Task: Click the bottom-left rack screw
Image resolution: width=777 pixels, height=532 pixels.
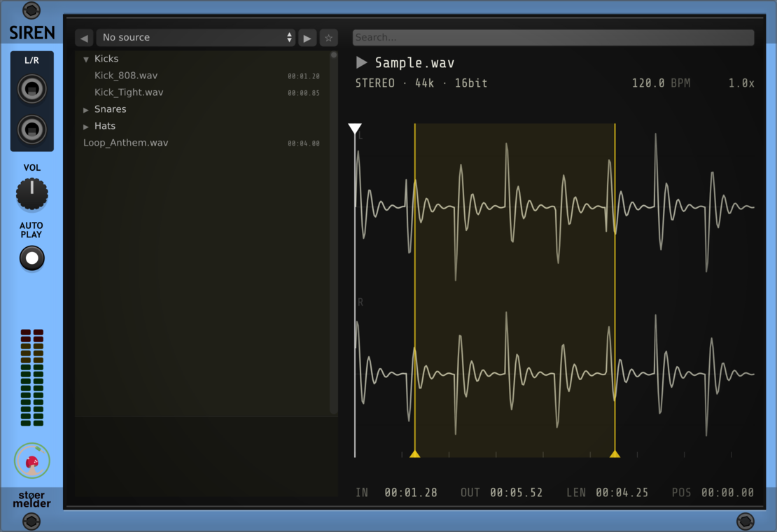Action: tap(31, 521)
